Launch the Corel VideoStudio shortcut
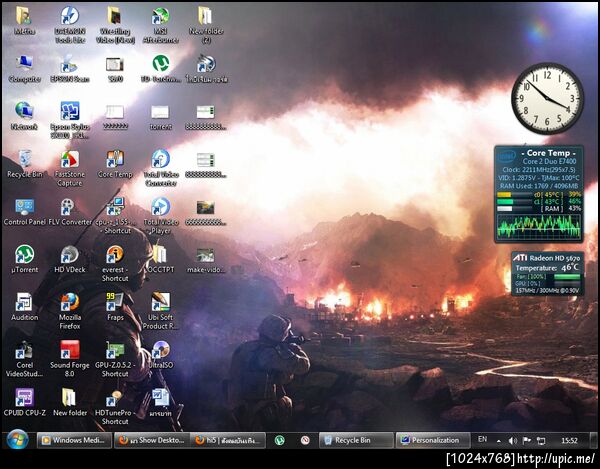Viewport: 600px width, 469px height. coord(24,359)
